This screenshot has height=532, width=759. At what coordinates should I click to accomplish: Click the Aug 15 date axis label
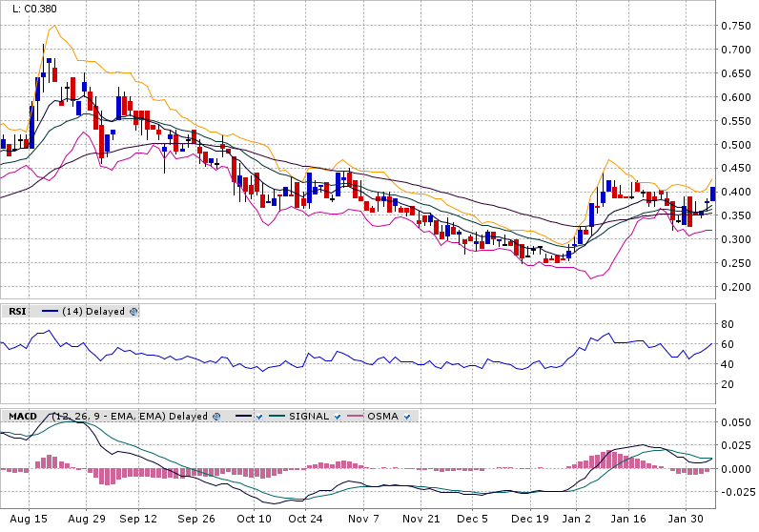31,520
